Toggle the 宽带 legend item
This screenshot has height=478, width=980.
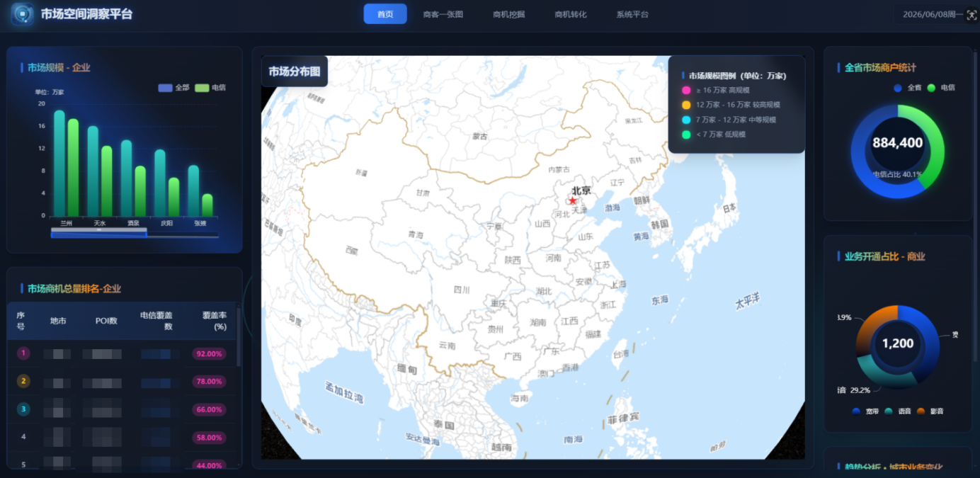(x=866, y=411)
